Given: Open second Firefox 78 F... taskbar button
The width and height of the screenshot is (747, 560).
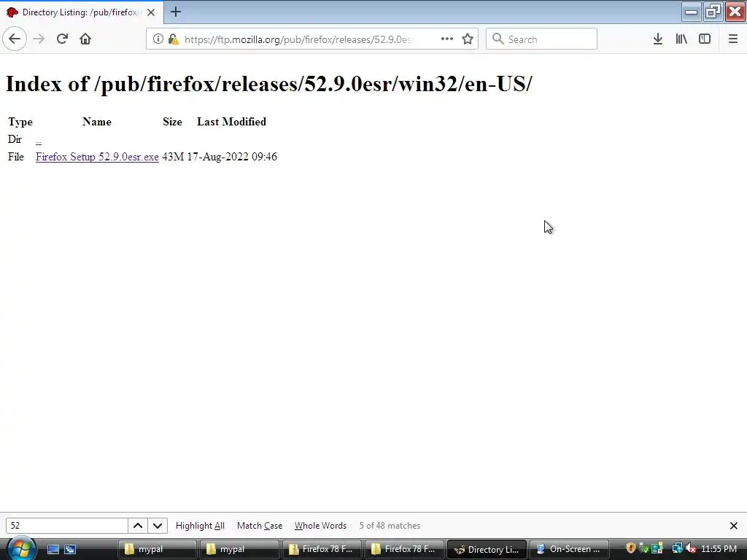Looking at the screenshot, I should [403, 549].
